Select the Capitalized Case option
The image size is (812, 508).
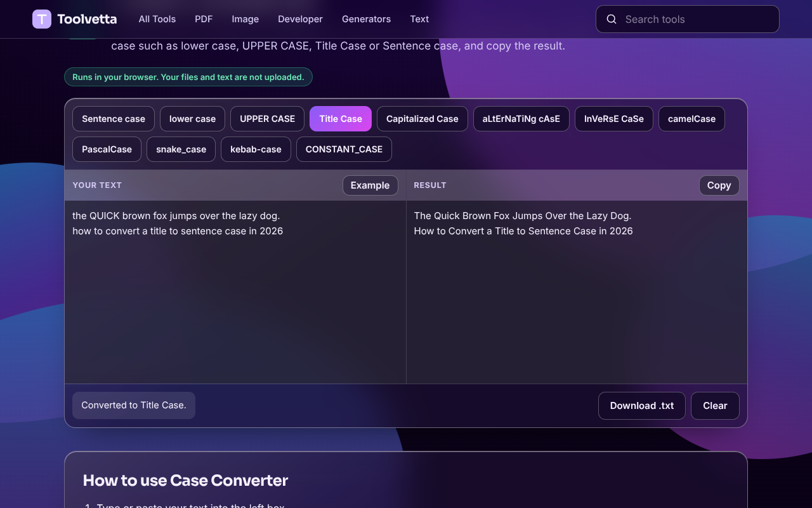[422, 119]
